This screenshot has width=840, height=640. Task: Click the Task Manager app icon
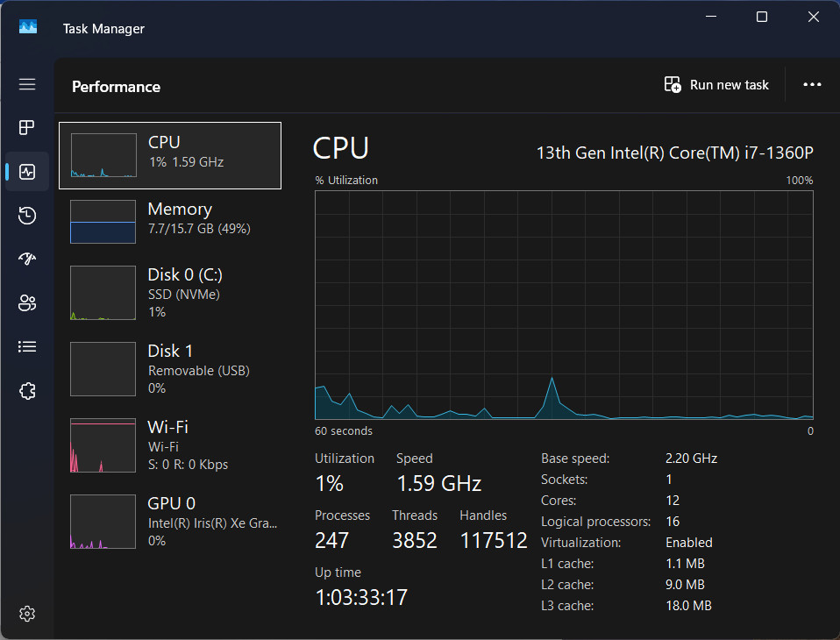click(x=28, y=27)
